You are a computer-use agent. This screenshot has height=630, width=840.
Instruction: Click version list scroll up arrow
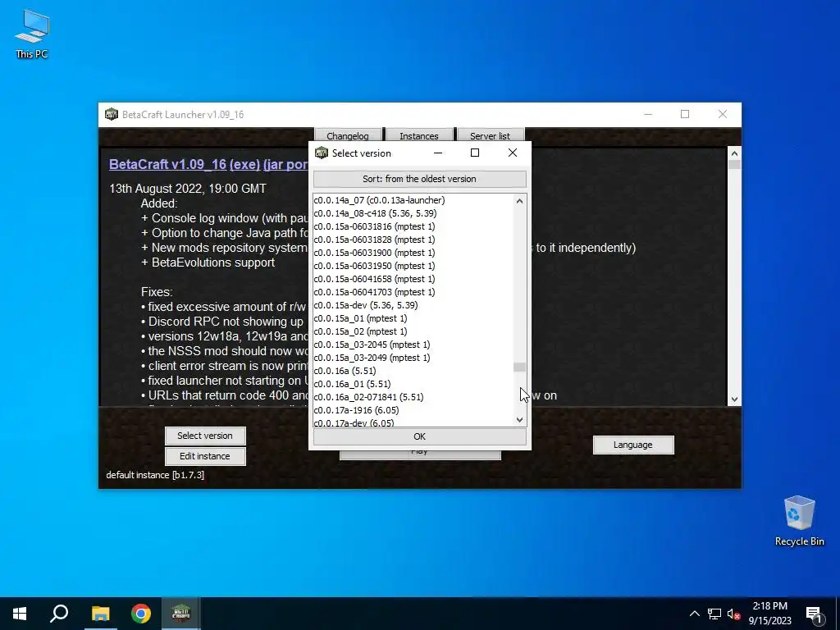(x=519, y=201)
